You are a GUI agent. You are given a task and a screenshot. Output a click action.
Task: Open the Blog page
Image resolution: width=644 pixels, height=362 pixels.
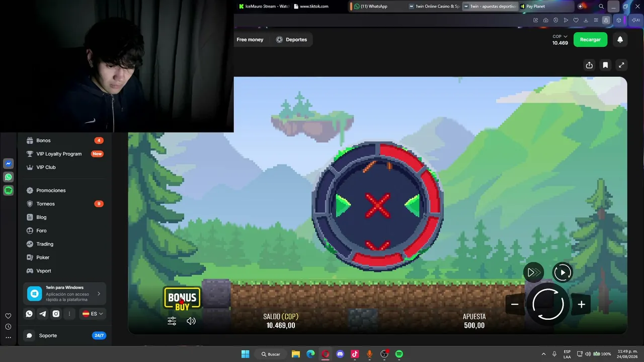[64, 217]
